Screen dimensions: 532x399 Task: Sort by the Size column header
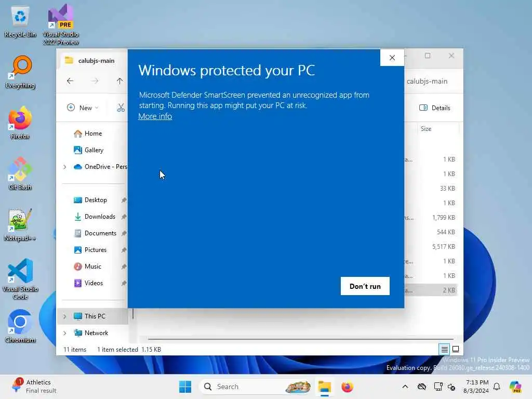pos(437,129)
